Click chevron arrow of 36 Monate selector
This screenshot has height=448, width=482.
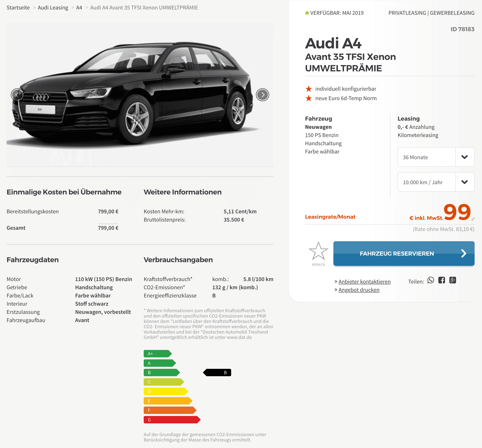[x=465, y=157]
